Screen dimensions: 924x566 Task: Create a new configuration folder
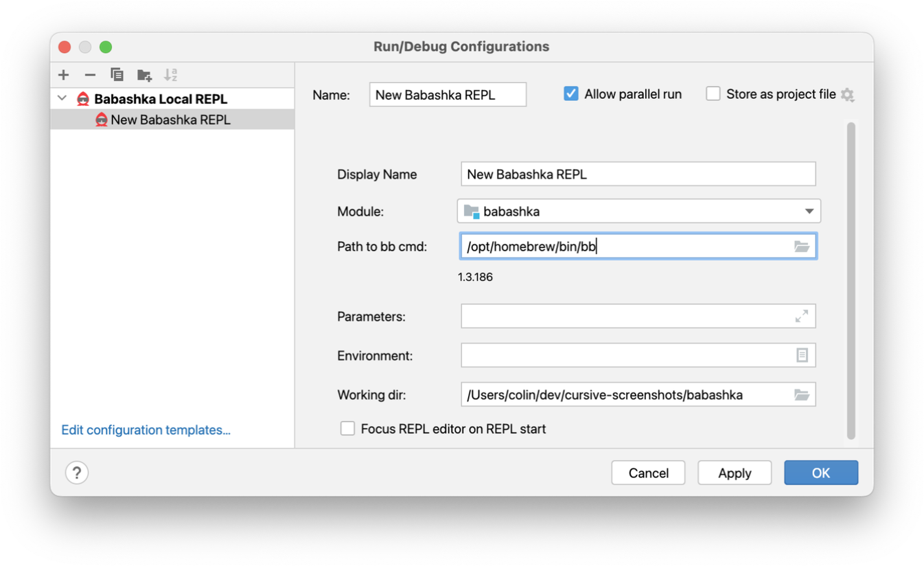coord(144,75)
